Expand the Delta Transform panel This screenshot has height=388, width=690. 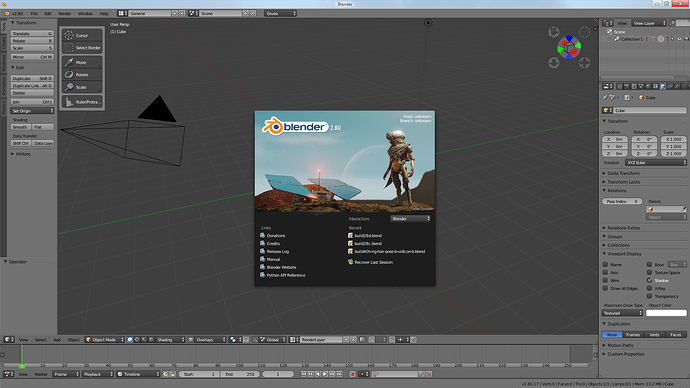pos(623,173)
